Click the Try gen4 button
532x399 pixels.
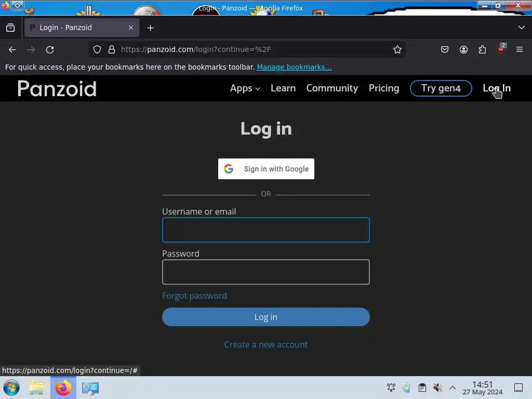point(441,88)
